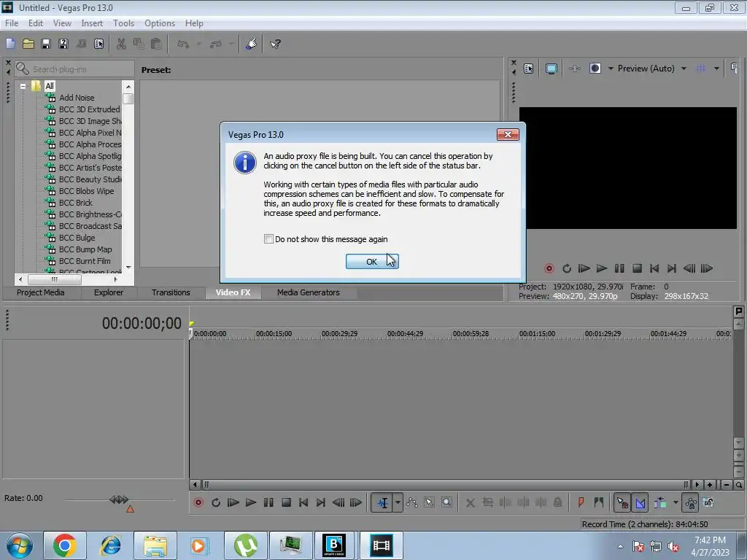Click the What's This help icon
This screenshot has height=560, width=747.
(275, 44)
